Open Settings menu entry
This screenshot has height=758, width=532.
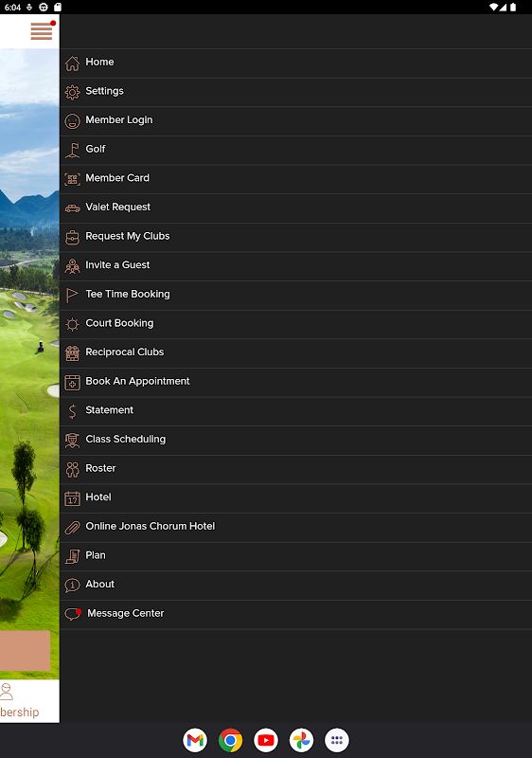(x=296, y=92)
